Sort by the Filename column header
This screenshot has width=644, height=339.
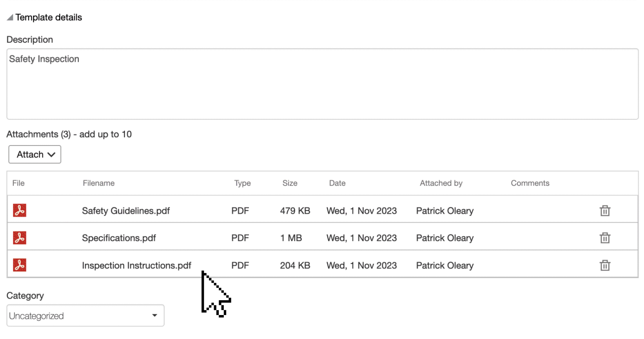[99, 183]
